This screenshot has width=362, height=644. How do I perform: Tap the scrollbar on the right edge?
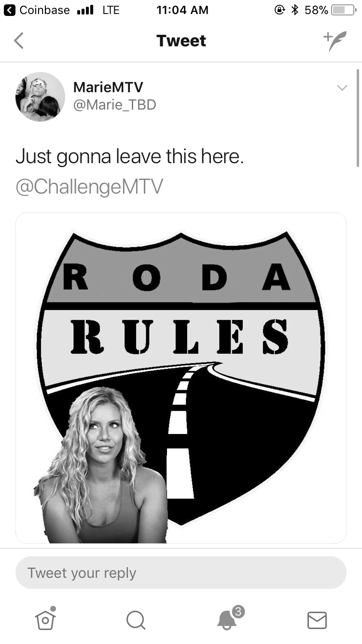tap(358, 118)
